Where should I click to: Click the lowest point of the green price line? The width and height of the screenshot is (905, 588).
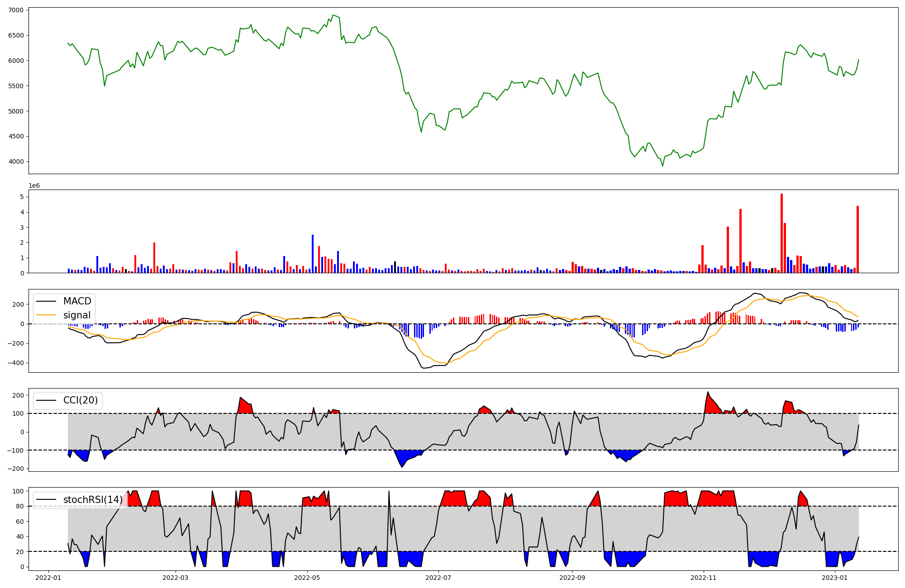click(662, 166)
